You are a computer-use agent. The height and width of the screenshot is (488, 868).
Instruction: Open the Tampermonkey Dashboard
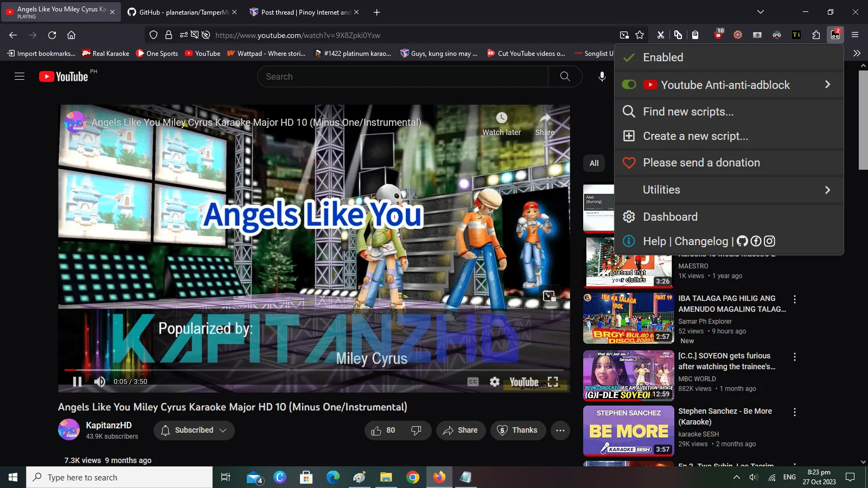coord(729,217)
